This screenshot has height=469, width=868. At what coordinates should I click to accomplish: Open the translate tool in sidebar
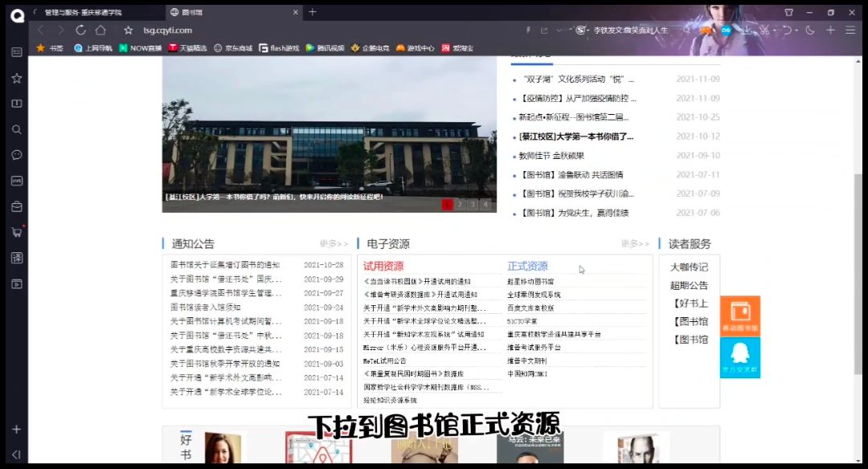[16, 258]
